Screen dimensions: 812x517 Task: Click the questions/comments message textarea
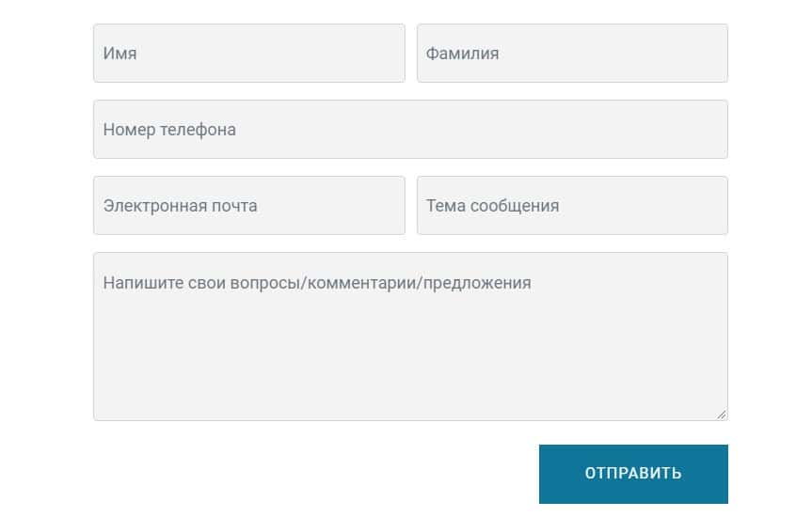click(410, 337)
